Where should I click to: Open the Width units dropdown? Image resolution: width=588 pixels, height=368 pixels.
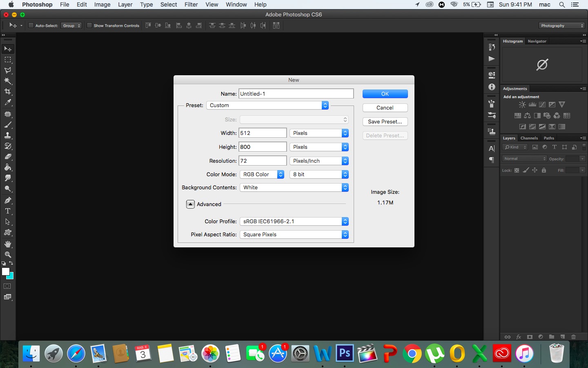coord(319,133)
